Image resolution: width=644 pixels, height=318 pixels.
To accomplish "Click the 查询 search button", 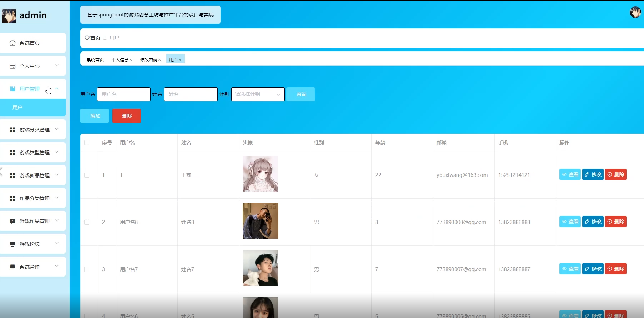I will (301, 94).
